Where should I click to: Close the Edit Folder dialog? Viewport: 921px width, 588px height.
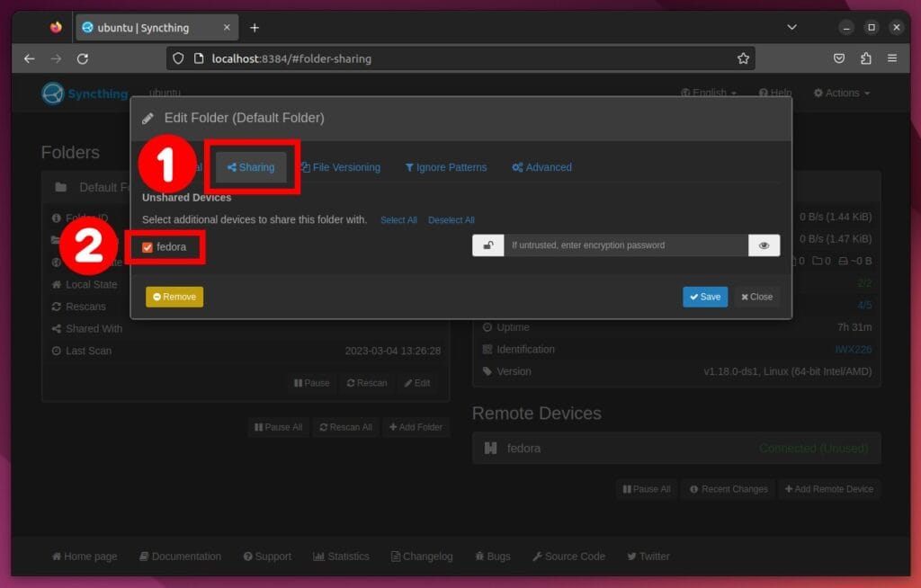click(x=756, y=297)
